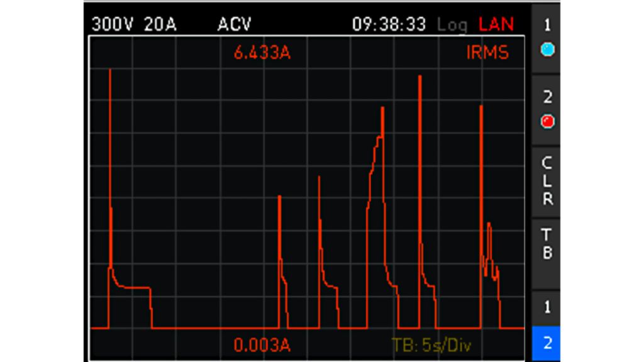Image resolution: width=644 pixels, height=362 pixels.
Task: Tap the greyed-out Log status indicator
Action: (452, 25)
